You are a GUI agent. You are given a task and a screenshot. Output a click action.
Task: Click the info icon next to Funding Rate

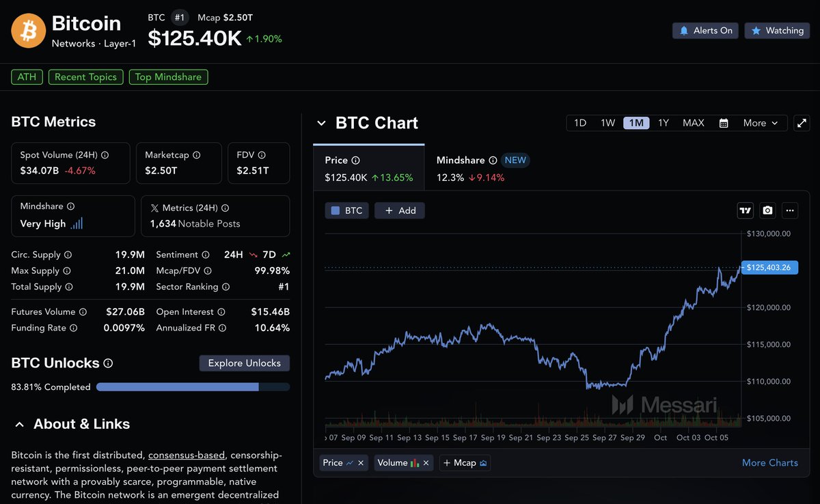(74, 328)
